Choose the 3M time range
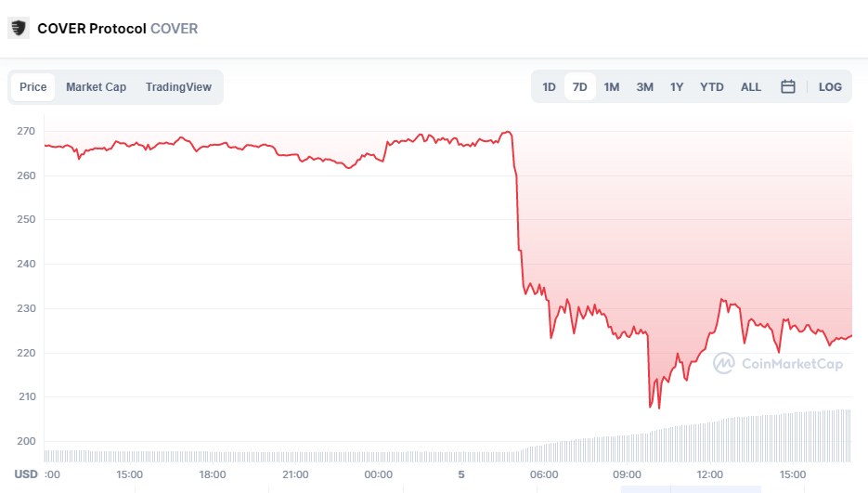This screenshot has width=868, height=493. [x=644, y=87]
